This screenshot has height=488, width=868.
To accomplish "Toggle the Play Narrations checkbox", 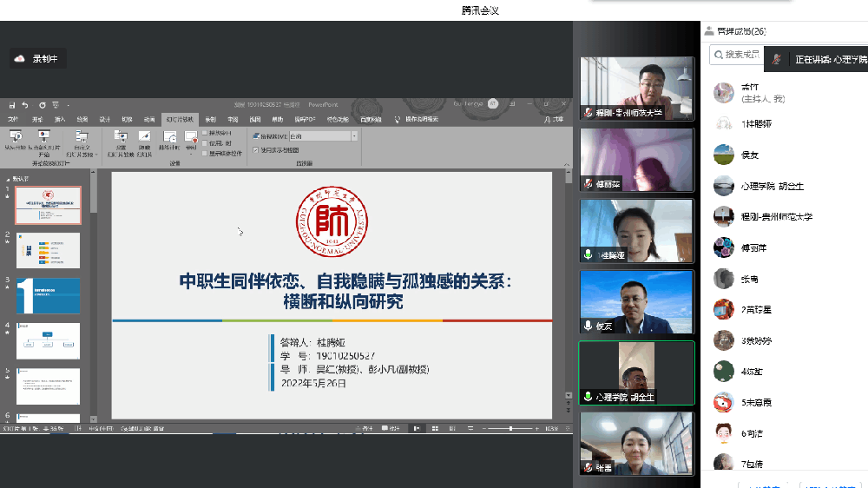I will (205, 134).
